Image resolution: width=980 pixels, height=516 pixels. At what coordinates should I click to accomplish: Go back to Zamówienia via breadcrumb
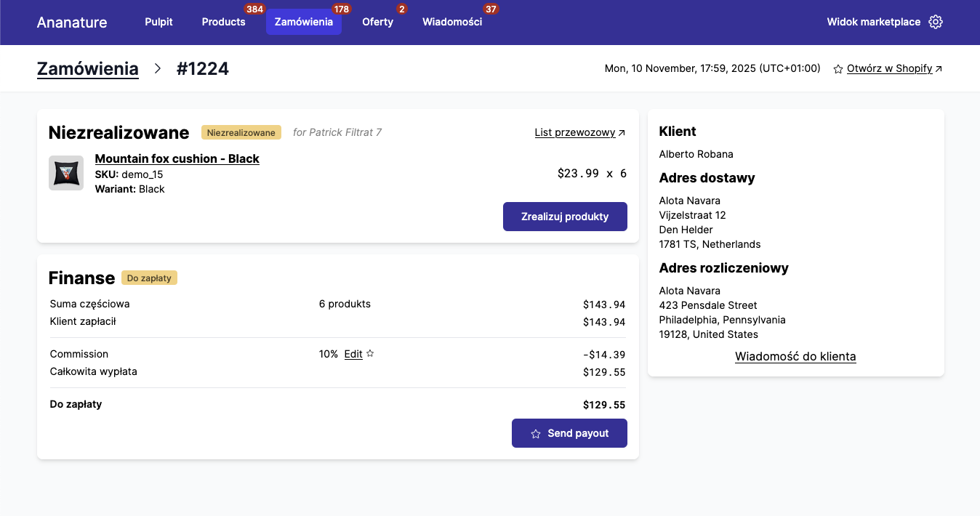[87, 69]
